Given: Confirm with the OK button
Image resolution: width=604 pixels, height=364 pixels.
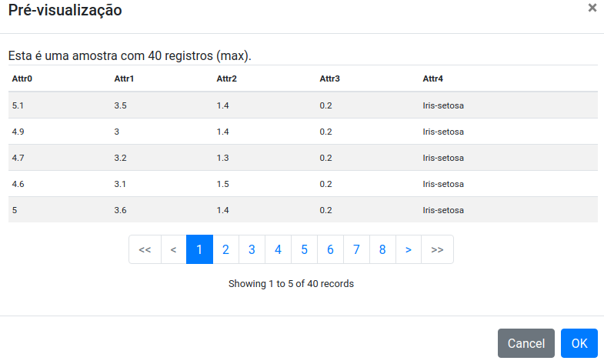Looking at the screenshot, I should [579, 343].
